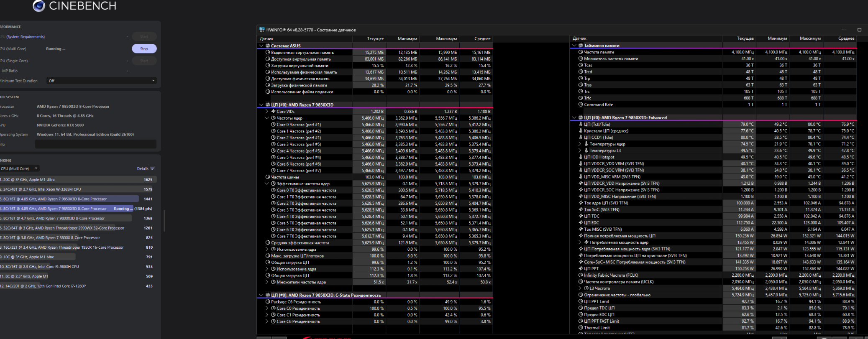Click the clock icon next to Частота памяти
This screenshot has height=339, width=868.
581,52
